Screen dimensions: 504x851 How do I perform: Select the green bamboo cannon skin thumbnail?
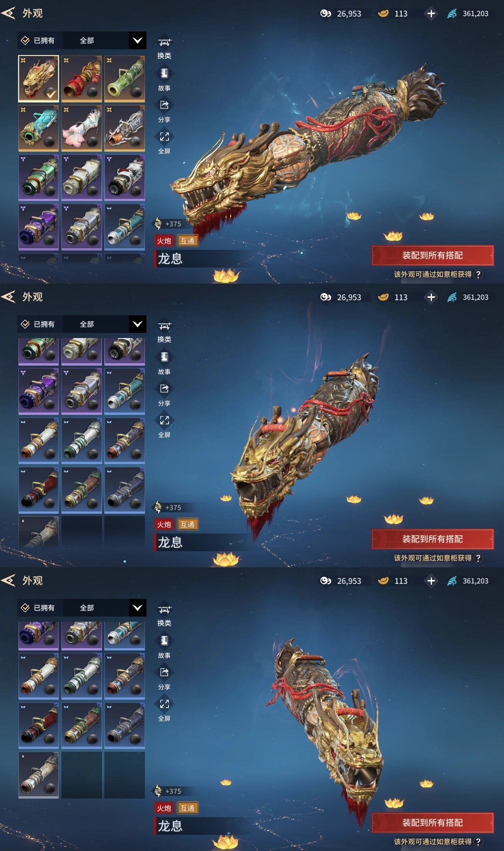[124, 78]
